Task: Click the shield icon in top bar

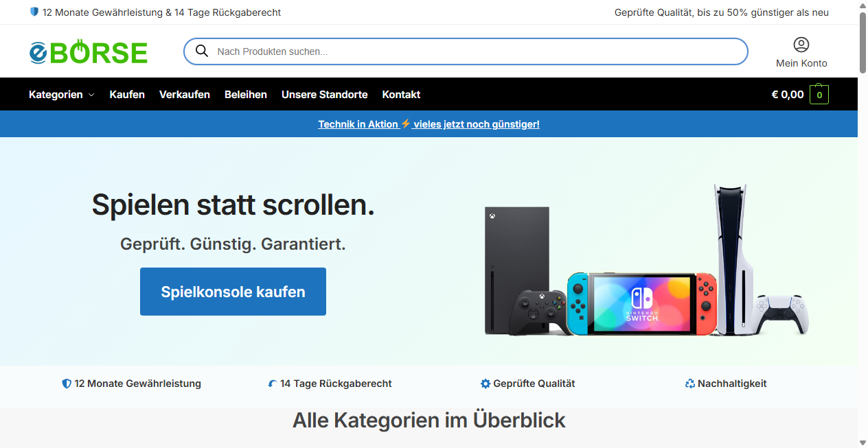Action: tap(34, 12)
